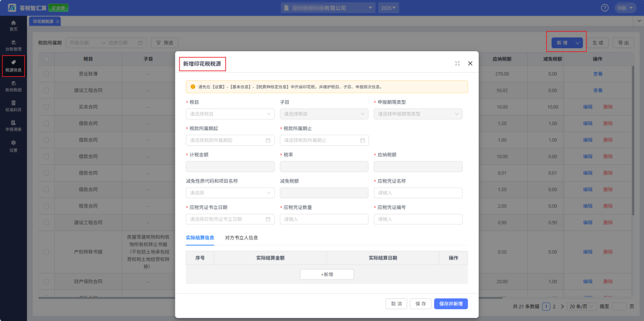Click the 应税凭证编号 input field
644x321 pixels.
pos(418,219)
